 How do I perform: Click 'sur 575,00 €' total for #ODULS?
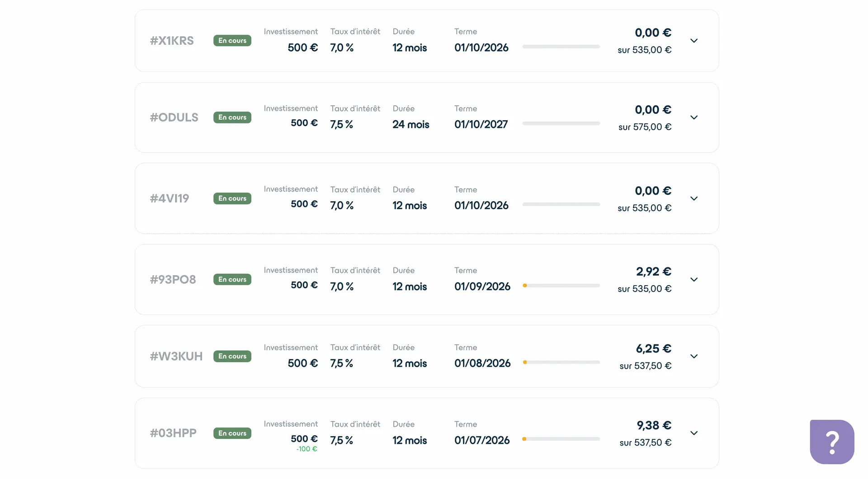pyautogui.click(x=645, y=127)
